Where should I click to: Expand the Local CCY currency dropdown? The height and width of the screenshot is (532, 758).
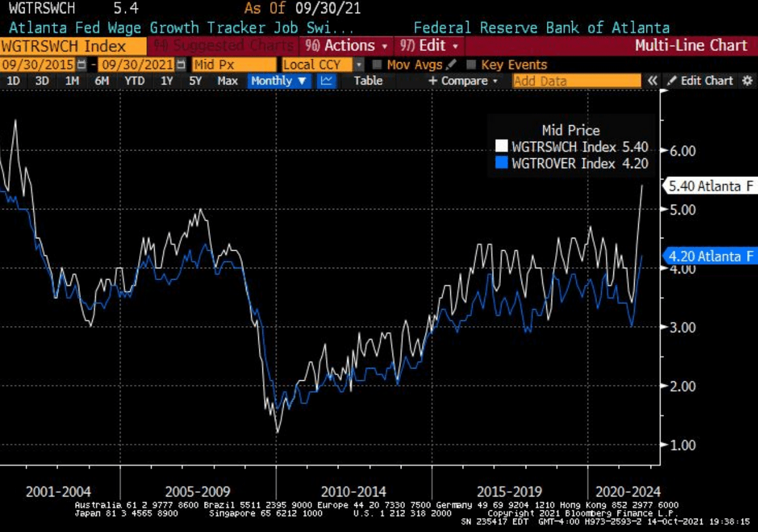(359, 64)
